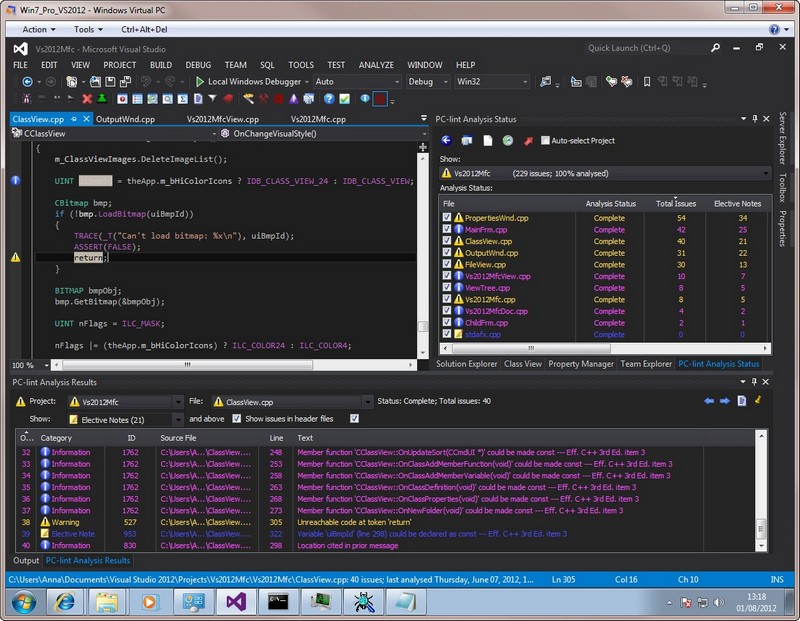Image resolution: width=800 pixels, height=621 pixels.
Task: Click the Windows Start orb
Action: pos(23,603)
